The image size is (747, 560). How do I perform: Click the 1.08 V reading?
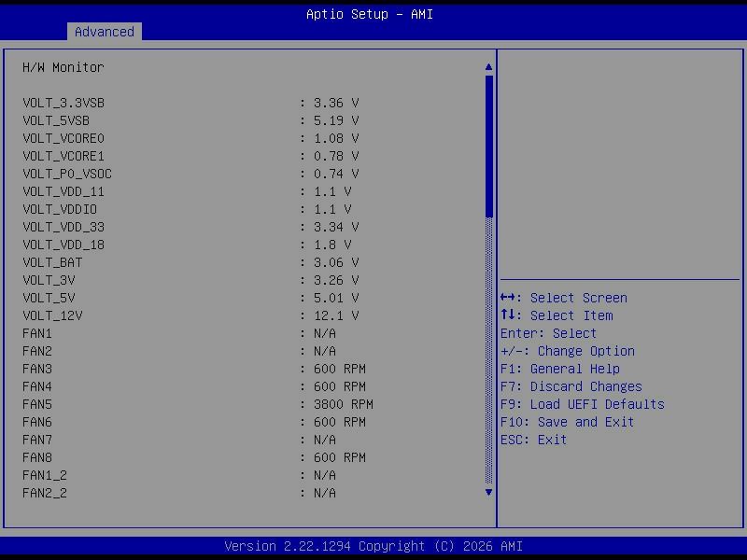click(336, 138)
